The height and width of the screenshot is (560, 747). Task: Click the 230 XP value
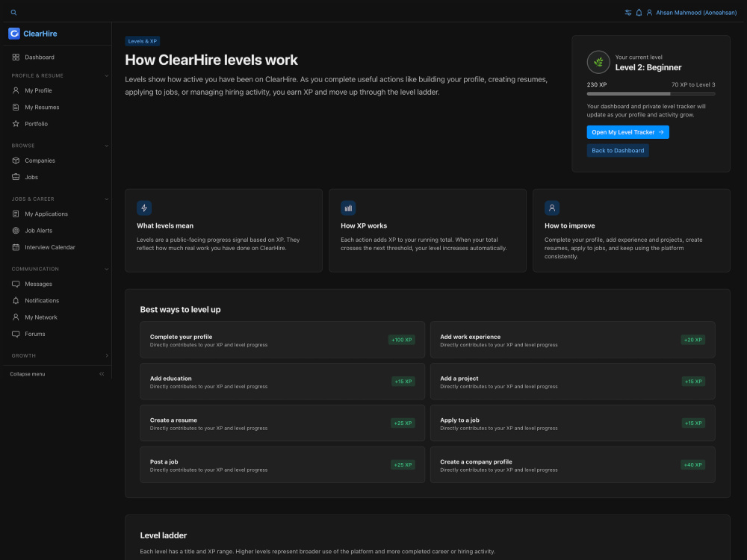coord(597,85)
